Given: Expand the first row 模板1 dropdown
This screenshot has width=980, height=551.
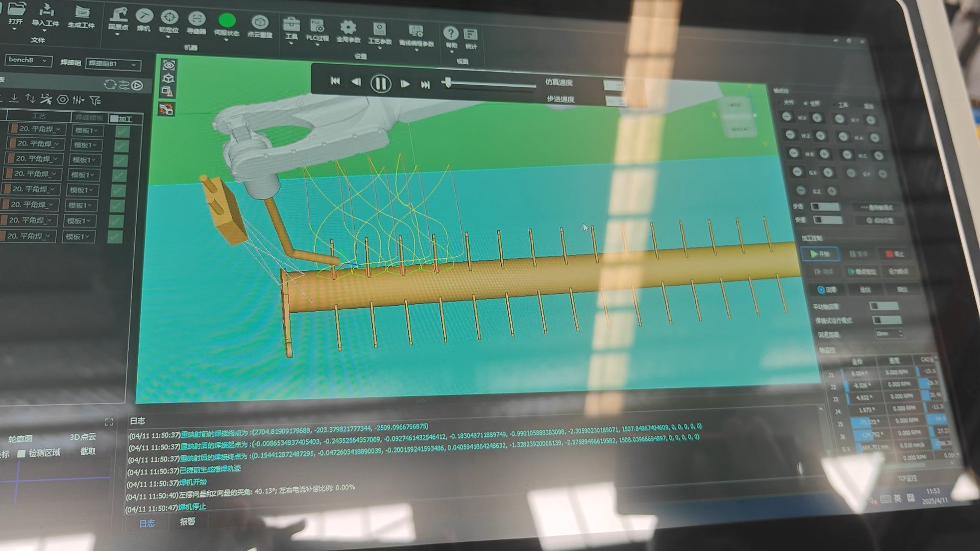Looking at the screenshot, I should coord(87,131).
